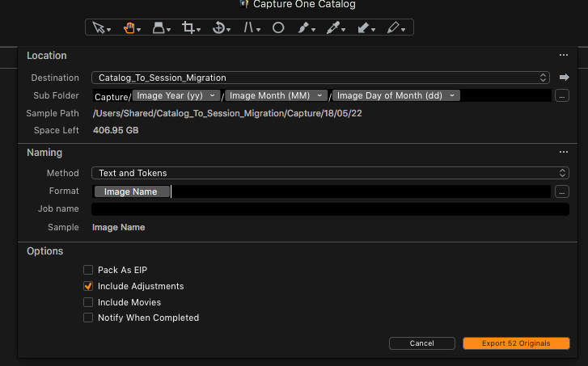Select the Spot removal circle tool
This screenshot has width=588, height=366.
pos(278,27)
